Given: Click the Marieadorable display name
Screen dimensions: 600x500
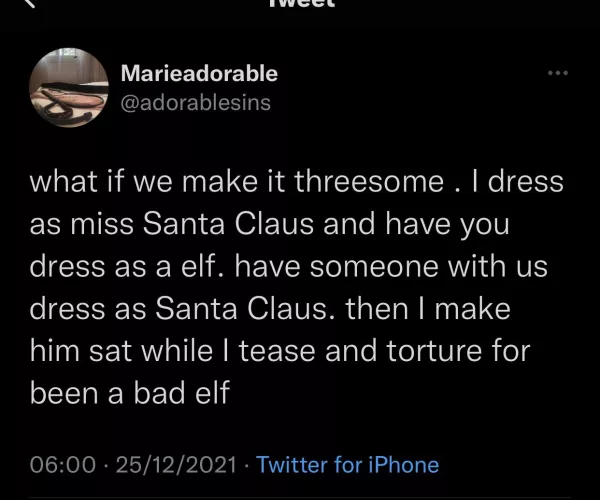Looking at the screenshot, I should pos(198,73).
